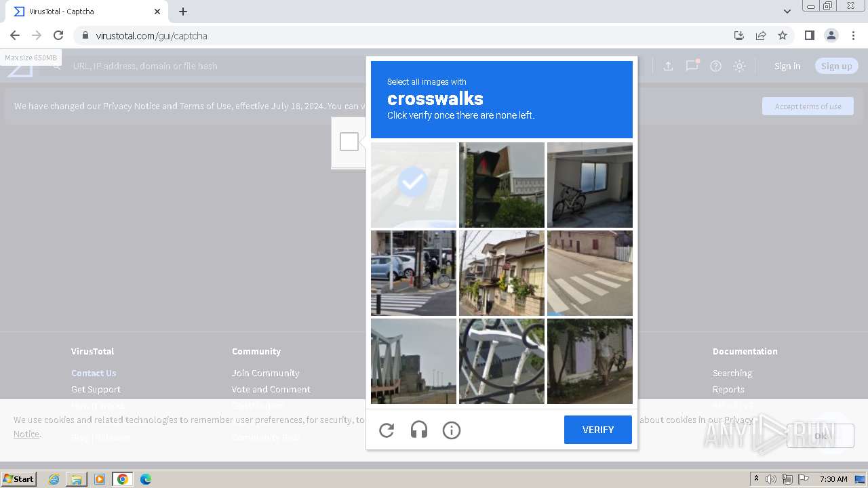Launch Internet Explorer from taskbar
Image resolution: width=868 pixels, height=488 pixels.
coord(54,479)
